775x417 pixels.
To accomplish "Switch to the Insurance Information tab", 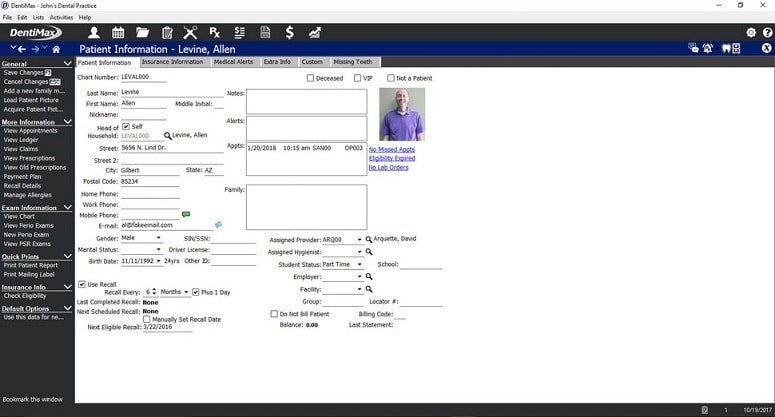I will (x=172, y=62).
